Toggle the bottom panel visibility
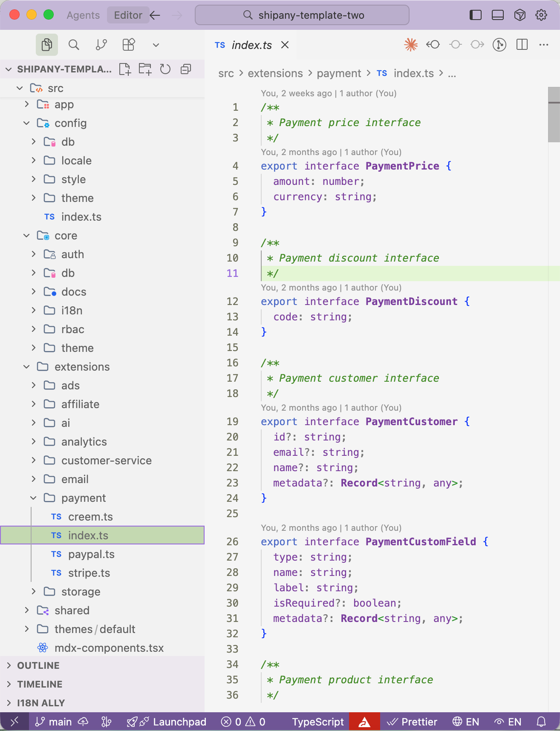 point(497,15)
